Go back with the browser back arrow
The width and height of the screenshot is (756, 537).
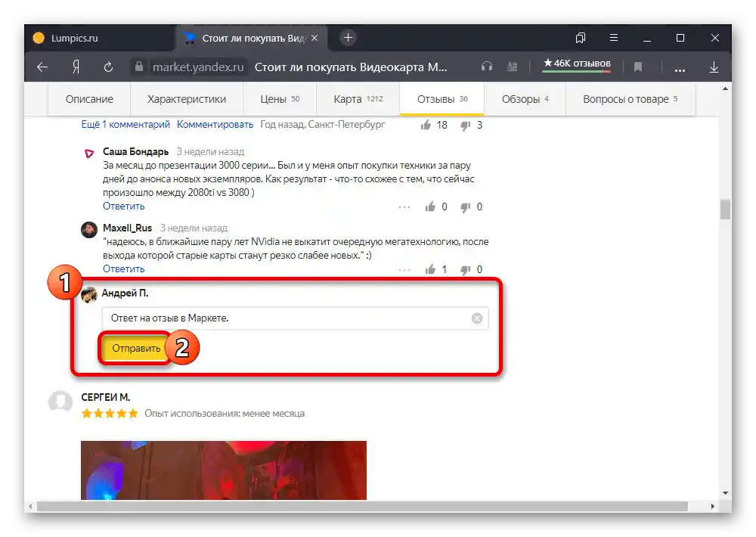(x=42, y=67)
